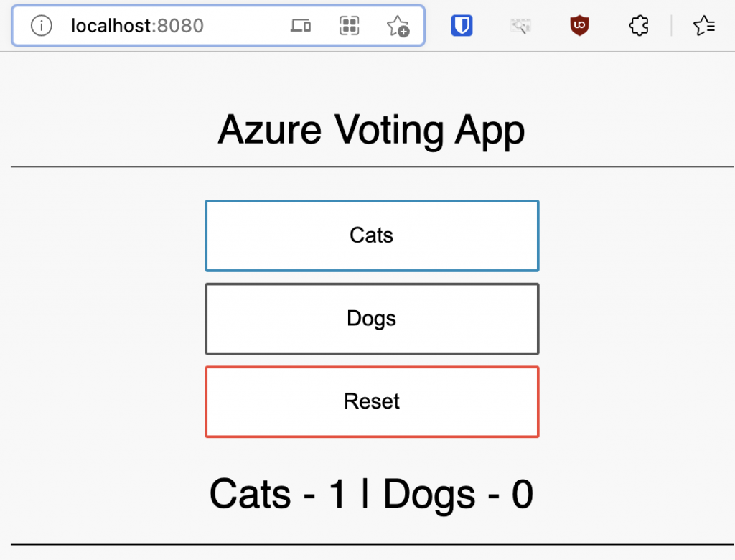Send this page to your devices icon
This screenshot has width=735, height=560.
(x=301, y=25)
